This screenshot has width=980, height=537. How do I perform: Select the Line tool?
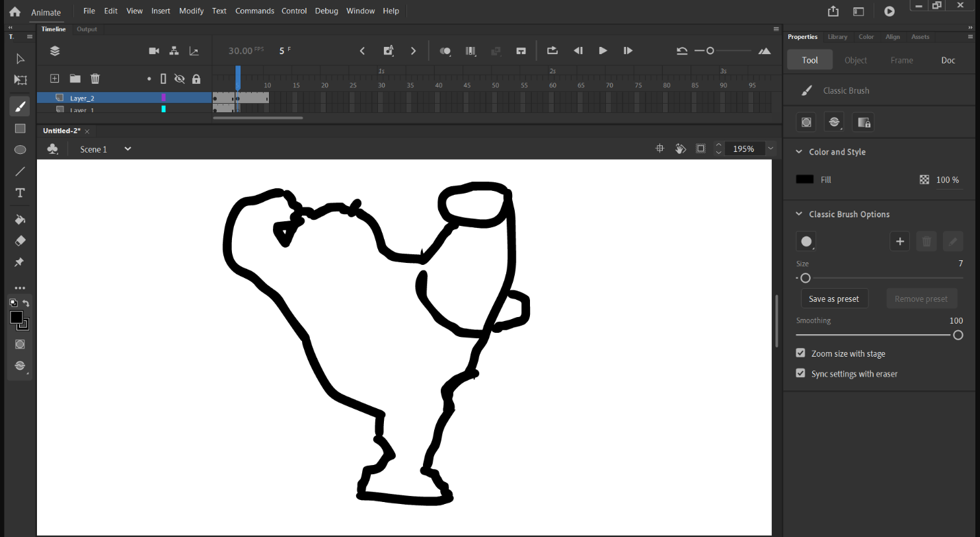(20, 171)
